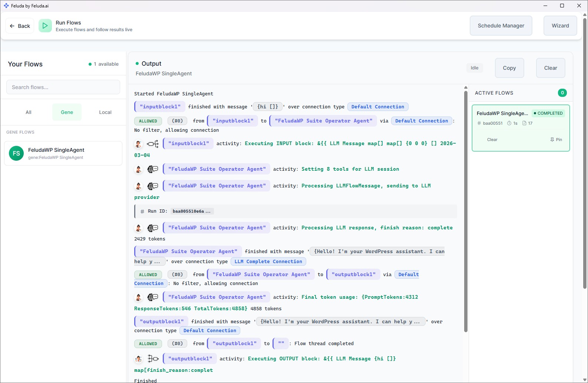Click the document count icon showing 17
The height and width of the screenshot is (383, 588).
click(x=524, y=123)
